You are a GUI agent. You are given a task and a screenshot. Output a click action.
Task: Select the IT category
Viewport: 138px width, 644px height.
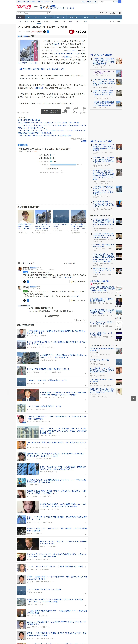(64, 22)
